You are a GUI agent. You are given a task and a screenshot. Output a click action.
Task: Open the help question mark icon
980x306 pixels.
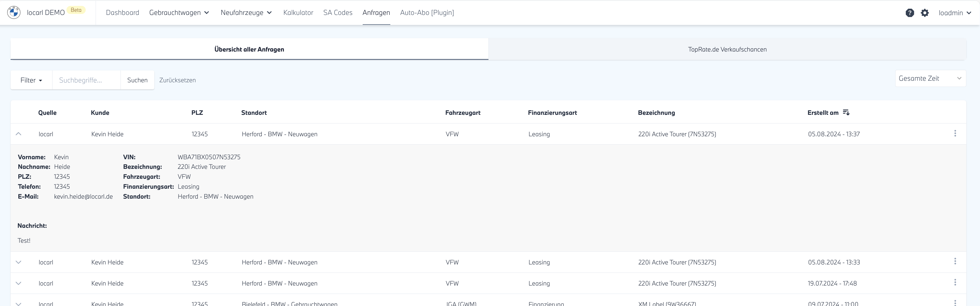point(910,13)
